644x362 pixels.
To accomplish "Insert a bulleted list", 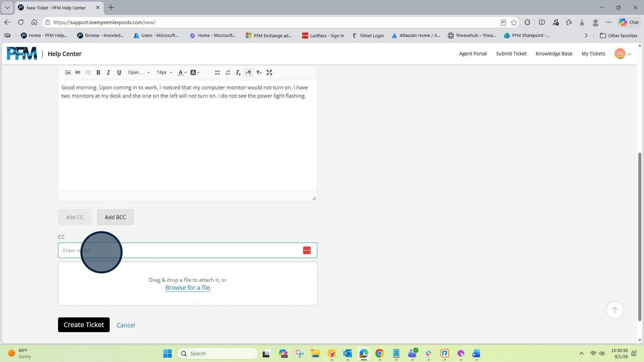I will tap(217, 72).
